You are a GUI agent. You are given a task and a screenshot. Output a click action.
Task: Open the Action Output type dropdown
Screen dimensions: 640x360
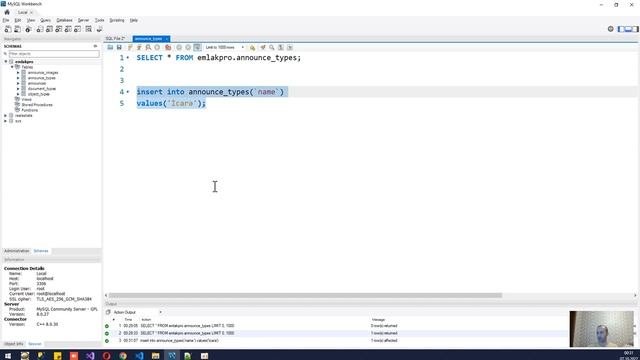click(138, 312)
